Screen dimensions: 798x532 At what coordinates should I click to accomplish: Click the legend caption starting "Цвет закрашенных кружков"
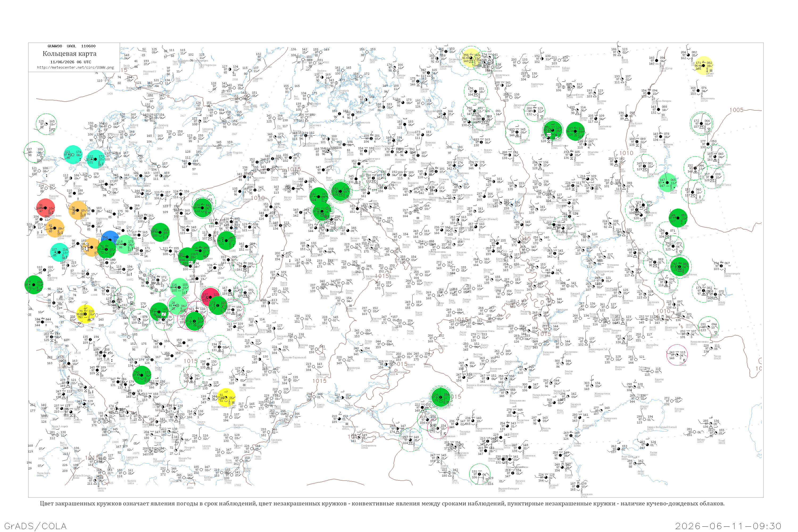coord(382,504)
